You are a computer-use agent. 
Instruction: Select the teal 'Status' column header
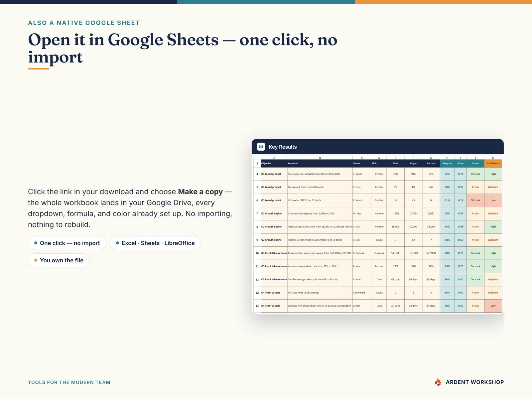pyautogui.click(x=475, y=163)
